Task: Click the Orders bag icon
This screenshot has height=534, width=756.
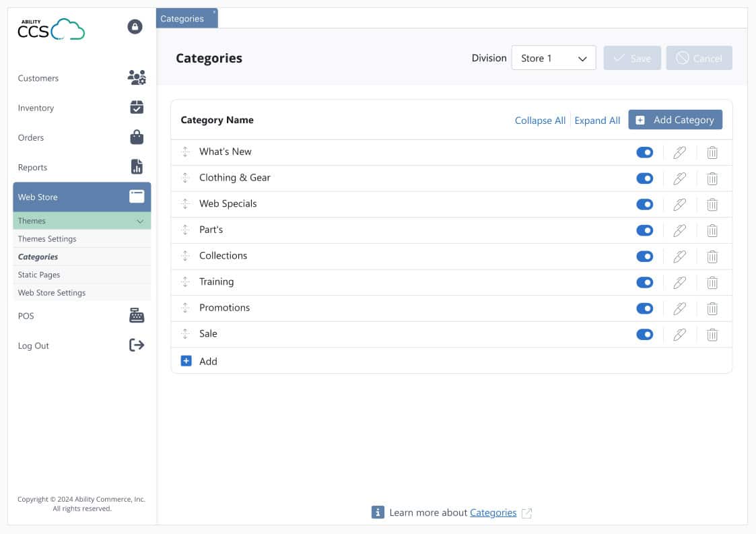Action: [x=137, y=137]
